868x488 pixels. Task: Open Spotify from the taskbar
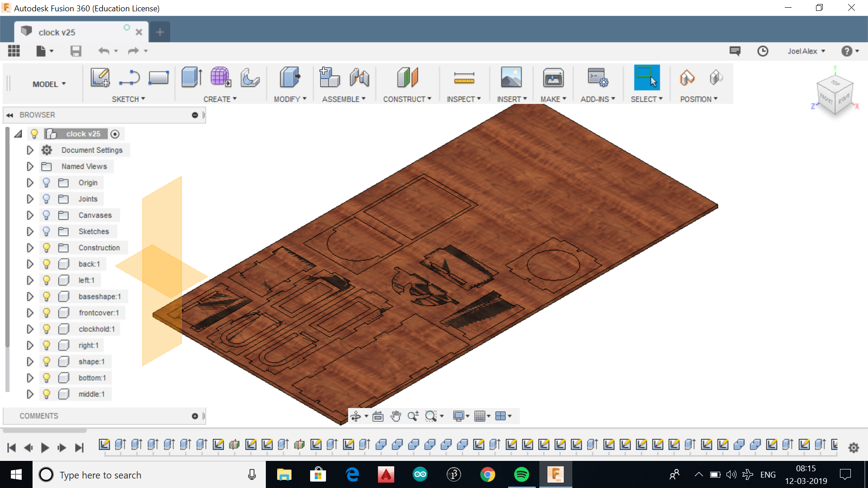[521, 474]
